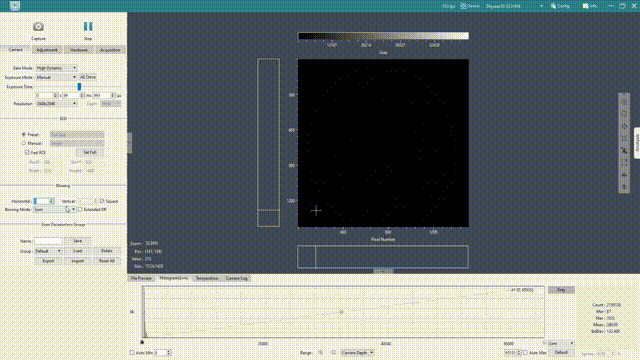Click the Stop pause icon

[x=88, y=27]
